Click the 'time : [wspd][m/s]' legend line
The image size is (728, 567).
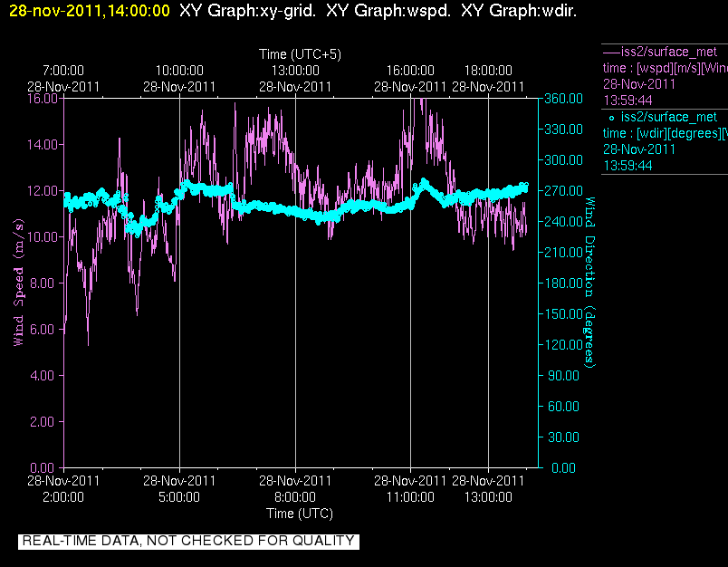[x=665, y=68]
